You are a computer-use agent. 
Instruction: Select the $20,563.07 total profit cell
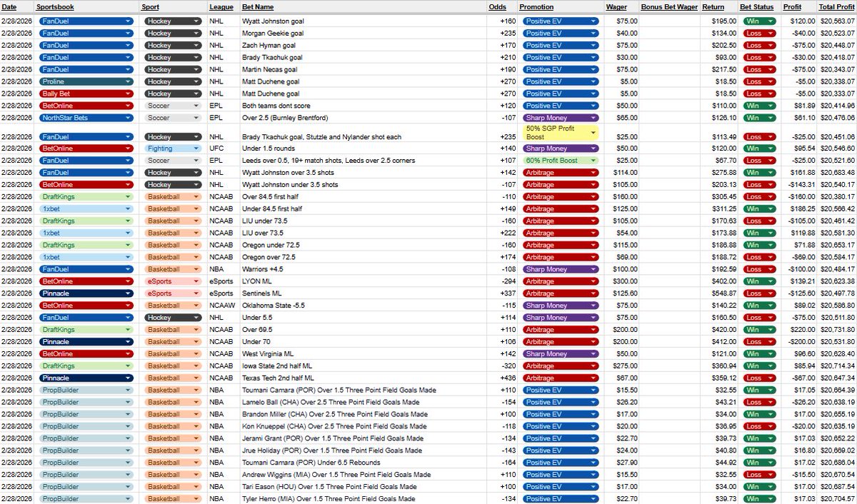click(x=837, y=21)
